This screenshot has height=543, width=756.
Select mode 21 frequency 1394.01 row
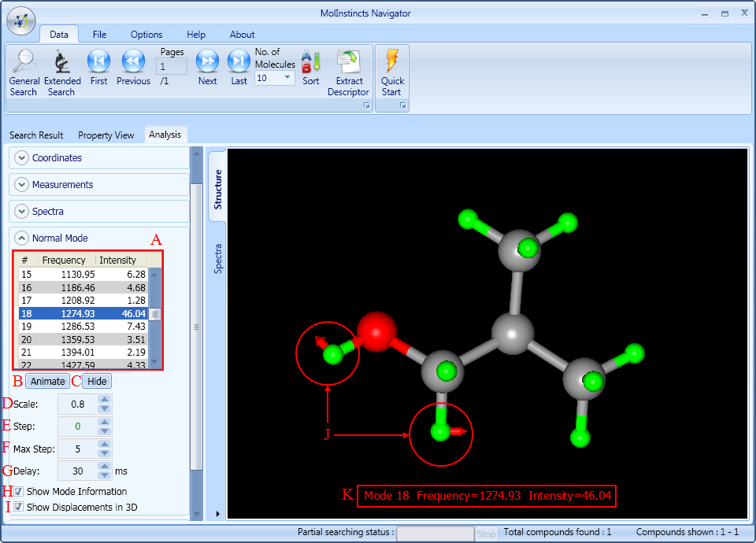83,353
